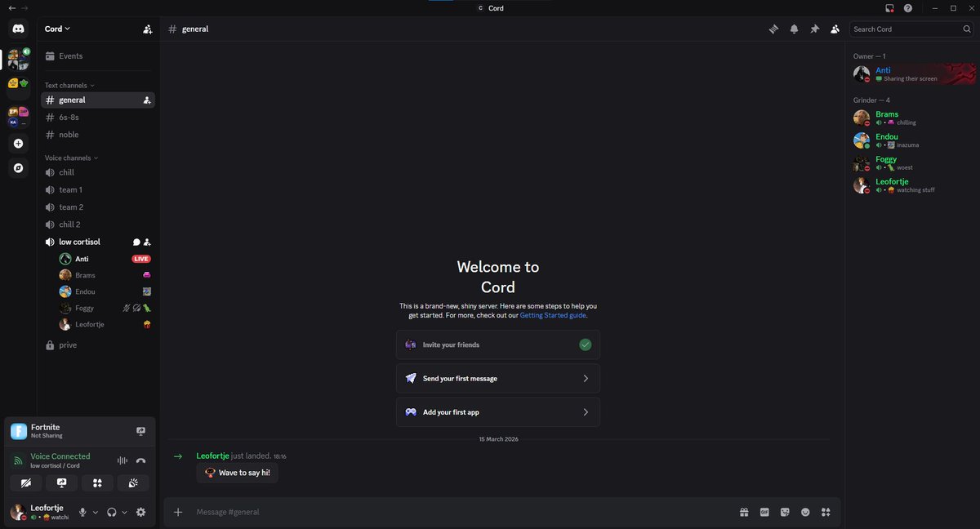Click Foggy in low cortisol voice channel
Screen dimensions: 980x529
105,308
